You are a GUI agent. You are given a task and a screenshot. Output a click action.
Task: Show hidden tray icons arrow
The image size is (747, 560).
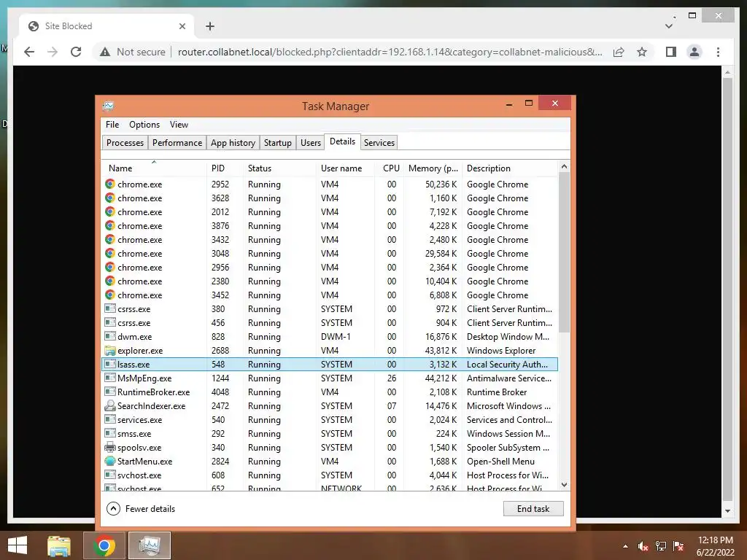625,546
